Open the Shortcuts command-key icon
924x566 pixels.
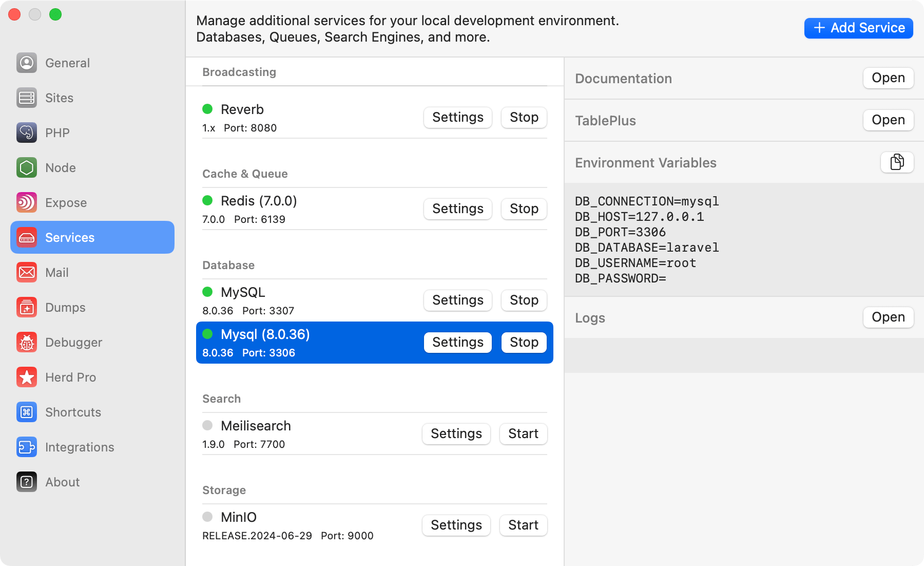tap(27, 412)
